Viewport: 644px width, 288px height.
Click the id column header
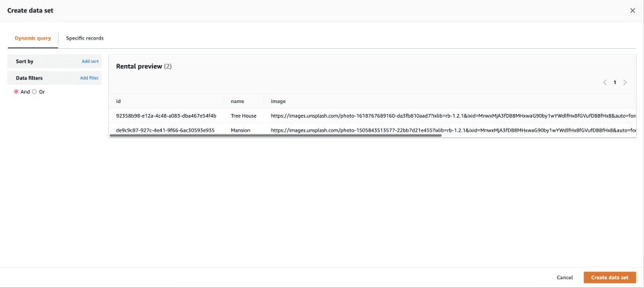click(x=119, y=101)
